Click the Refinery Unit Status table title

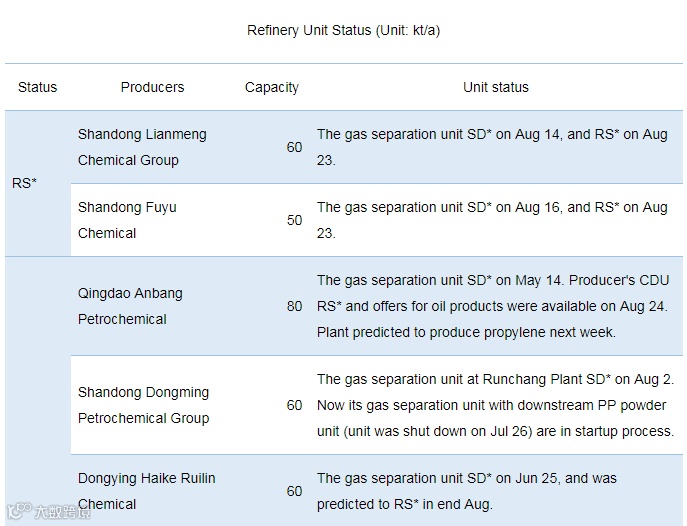(343, 30)
